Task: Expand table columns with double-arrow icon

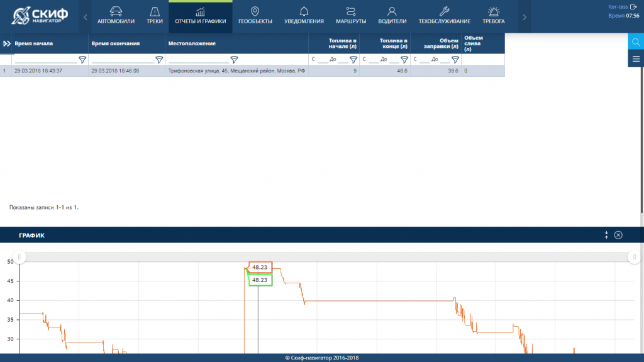Action: click(6, 43)
